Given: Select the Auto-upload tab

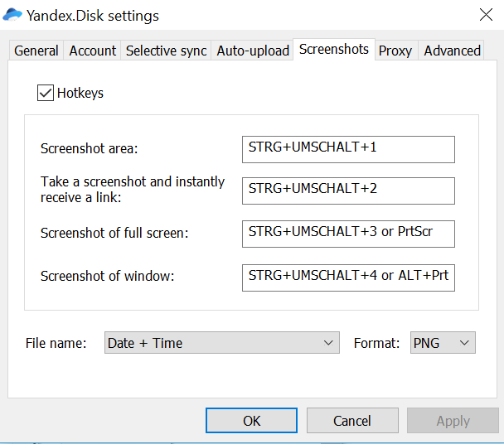Looking at the screenshot, I should 253,51.
